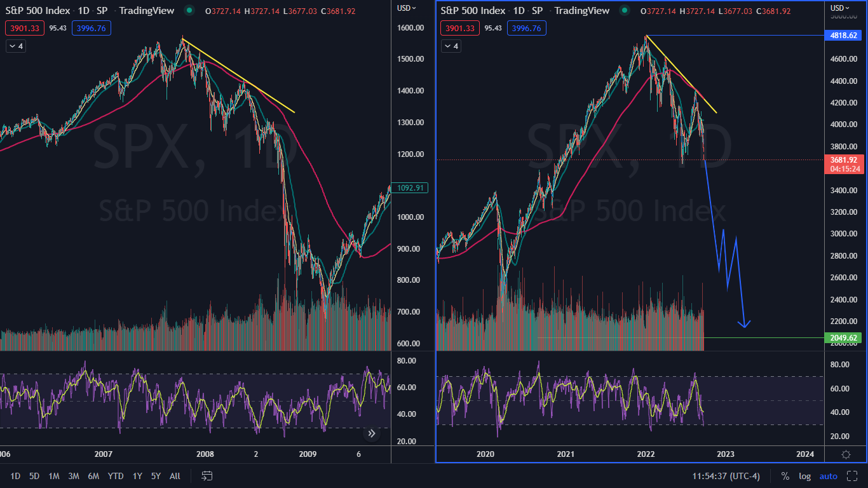Click the 2021 label on right time axis
Viewport: 868px width, 488px height.
pyautogui.click(x=566, y=454)
